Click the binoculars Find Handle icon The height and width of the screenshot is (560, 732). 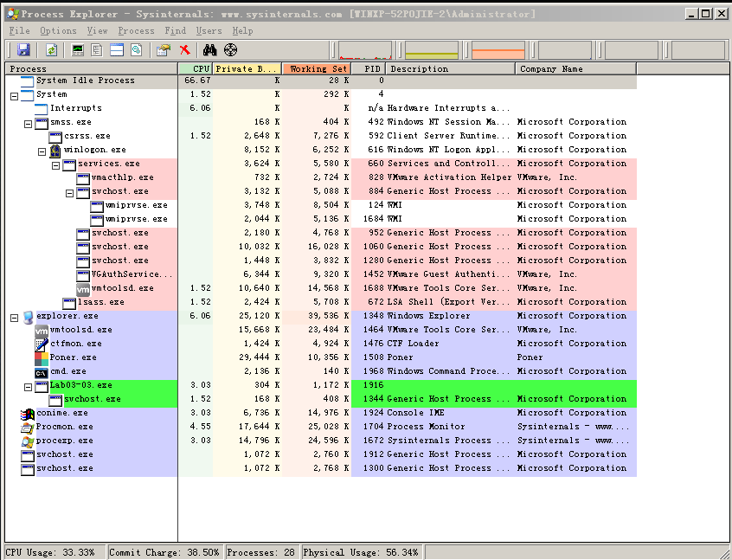[x=210, y=50]
